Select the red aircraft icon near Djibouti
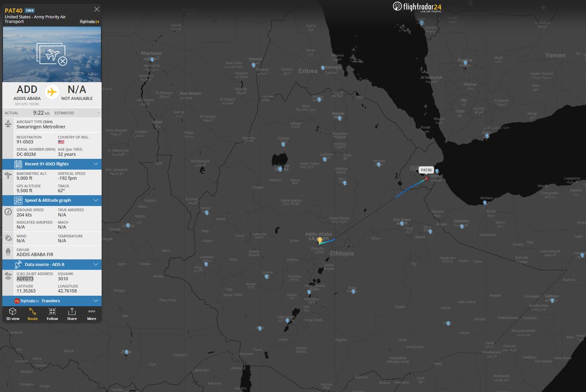The width and height of the screenshot is (586, 392). [426, 179]
